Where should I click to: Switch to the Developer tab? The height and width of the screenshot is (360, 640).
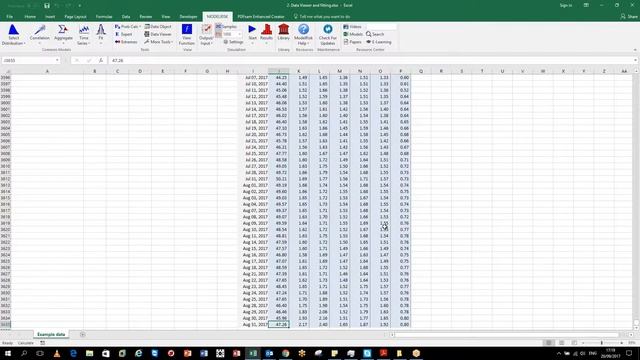point(188,17)
